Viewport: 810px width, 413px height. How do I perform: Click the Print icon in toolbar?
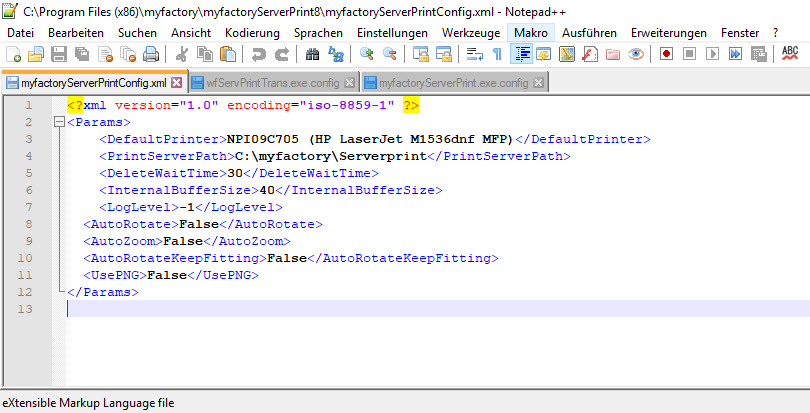[150, 54]
